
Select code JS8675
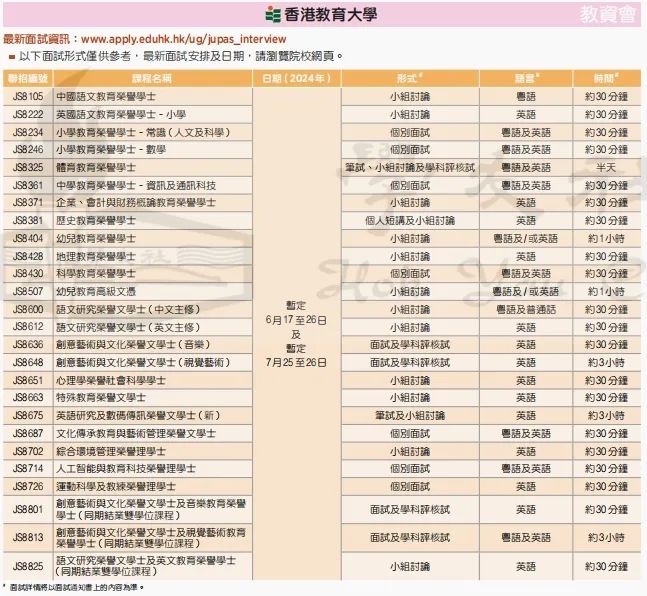tap(28, 415)
